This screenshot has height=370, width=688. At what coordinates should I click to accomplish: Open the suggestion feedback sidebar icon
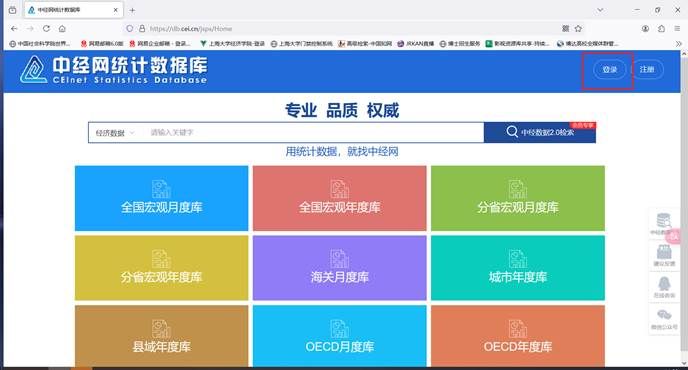(x=664, y=255)
